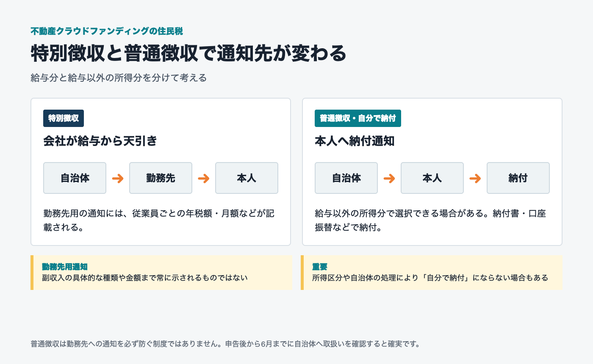This screenshot has width=593, height=364.
Task: Click the 本人 box in the 普通徴収 card
Action: tap(432, 178)
